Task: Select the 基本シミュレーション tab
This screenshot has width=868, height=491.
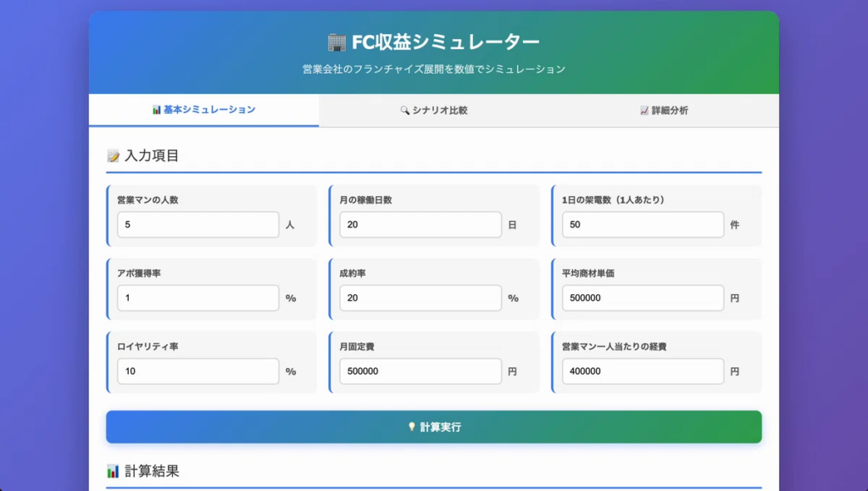Action: tap(203, 110)
